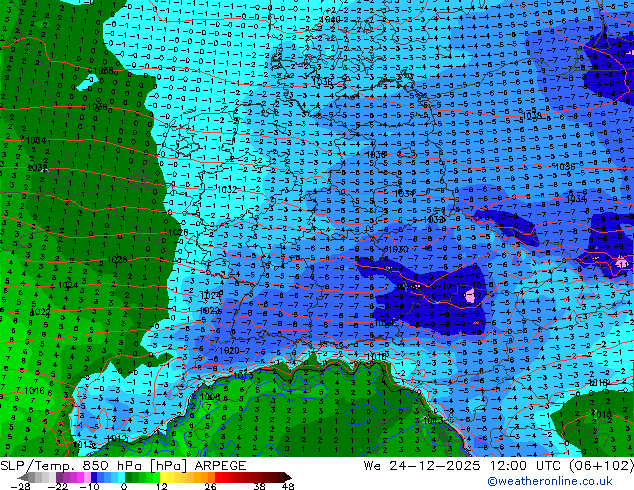Pick the dark maroon arrow at the legend's hot end
The height and width of the screenshot is (490, 634).
point(288,477)
